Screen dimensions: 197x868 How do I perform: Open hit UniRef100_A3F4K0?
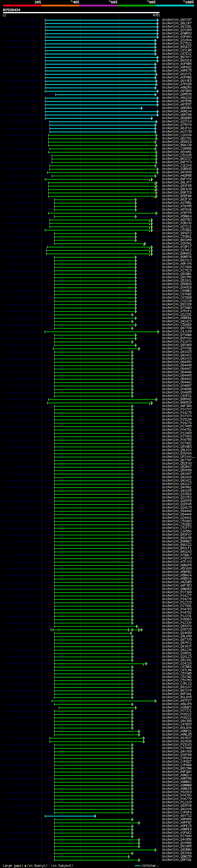click(x=177, y=37)
